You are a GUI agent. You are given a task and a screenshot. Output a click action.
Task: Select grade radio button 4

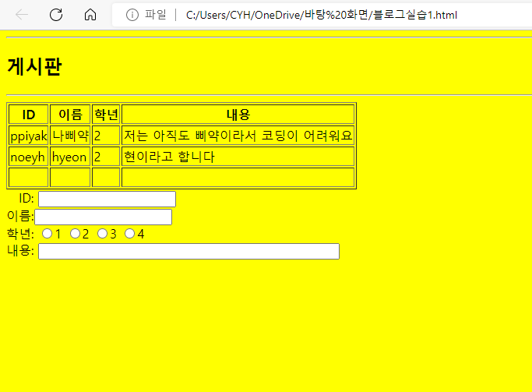pyautogui.click(x=129, y=234)
